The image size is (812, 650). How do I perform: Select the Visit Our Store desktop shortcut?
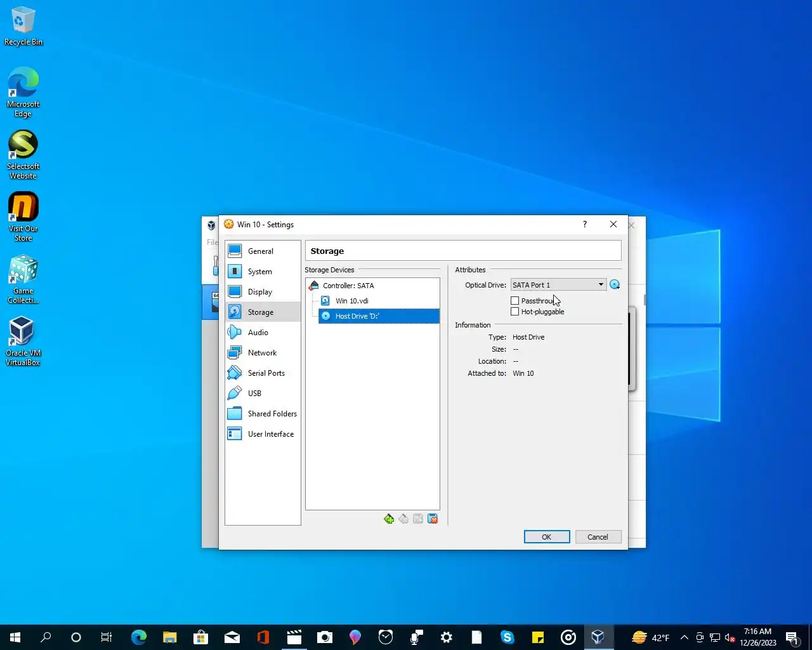coord(23,217)
